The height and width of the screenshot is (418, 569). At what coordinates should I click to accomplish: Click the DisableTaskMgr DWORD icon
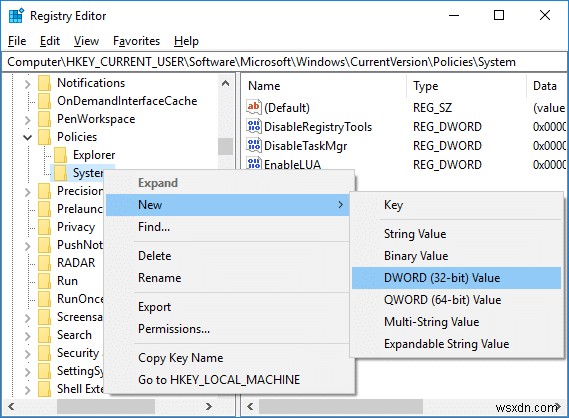coord(254,145)
